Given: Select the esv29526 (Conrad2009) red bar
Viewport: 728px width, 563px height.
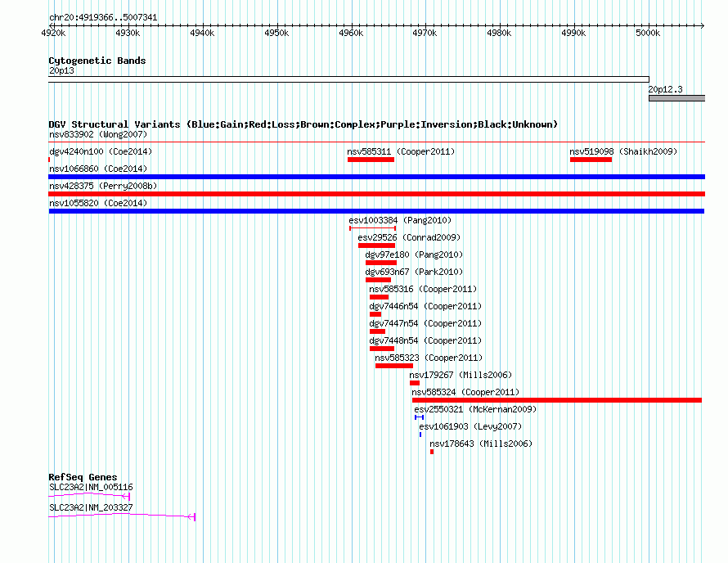Looking at the screenshot, I should [376, 245].
